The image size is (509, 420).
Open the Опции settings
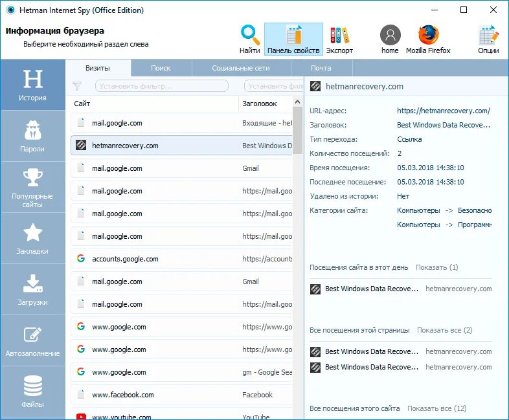(x=488, y=39)
